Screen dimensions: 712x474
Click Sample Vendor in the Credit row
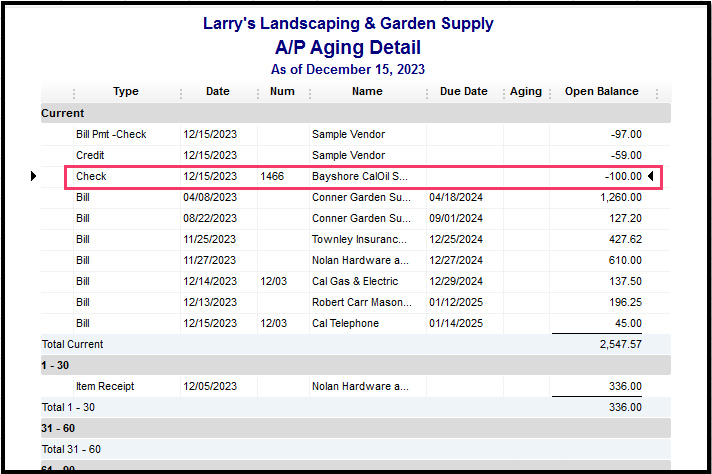[348, 155]
